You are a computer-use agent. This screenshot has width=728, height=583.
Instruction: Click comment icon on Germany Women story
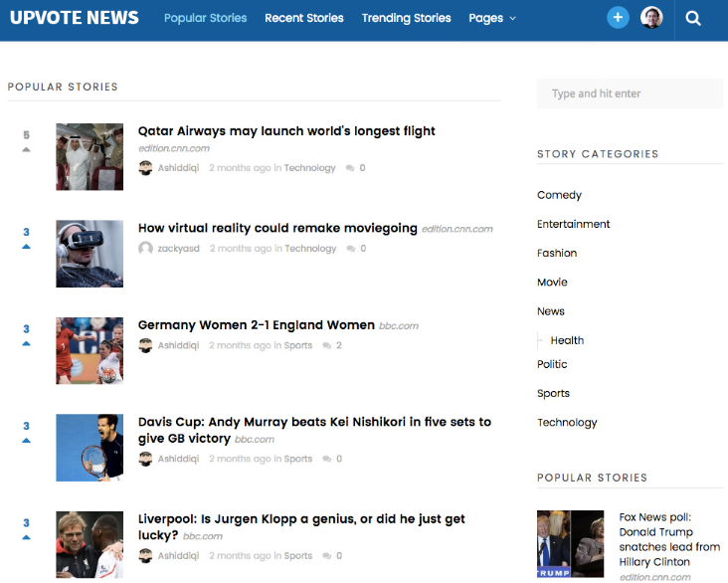click(x=327, y=345)
